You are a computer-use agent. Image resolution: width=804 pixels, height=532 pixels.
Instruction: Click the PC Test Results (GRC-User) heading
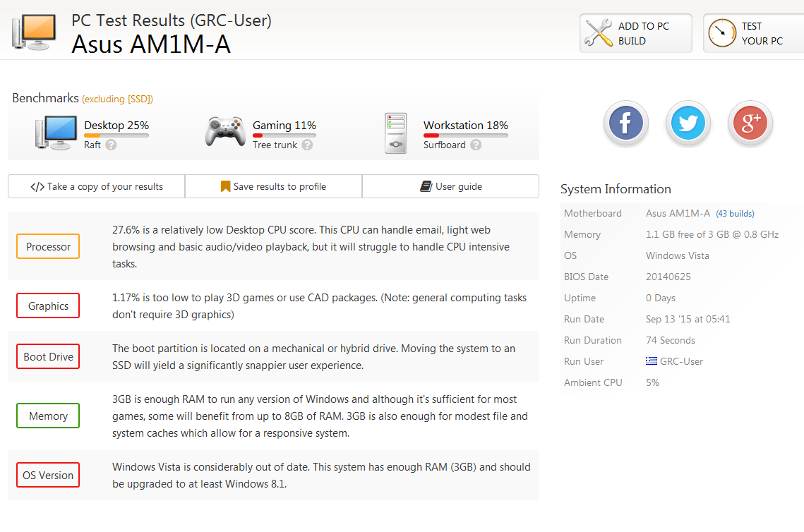[x=172, y=20]
